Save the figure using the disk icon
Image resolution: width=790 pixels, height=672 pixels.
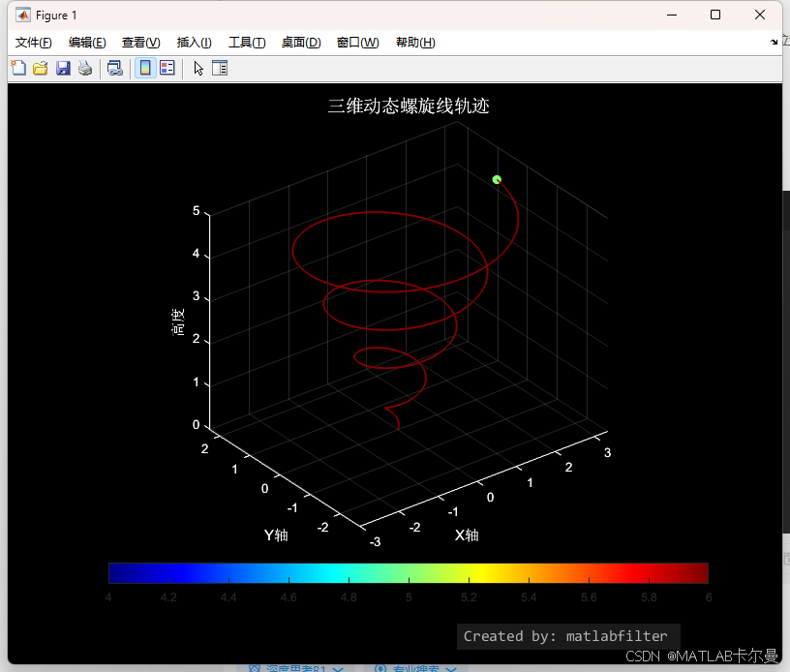[62, 68]
